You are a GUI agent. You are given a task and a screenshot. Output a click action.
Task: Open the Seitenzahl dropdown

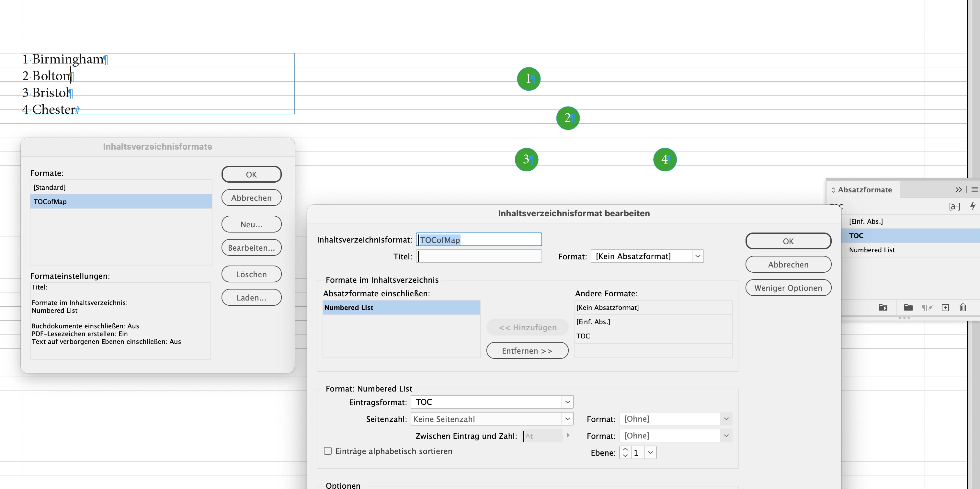(567, 419)
